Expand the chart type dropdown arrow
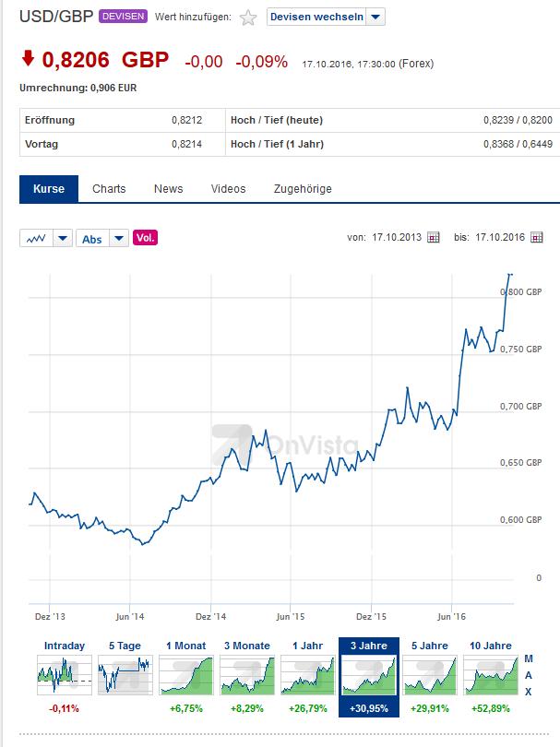 pyautogui.click(x=63, y=238)
